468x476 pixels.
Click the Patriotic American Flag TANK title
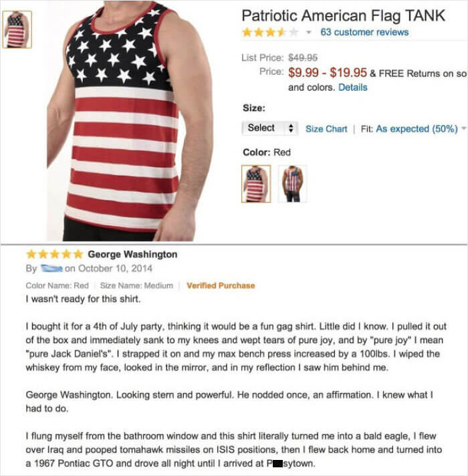coord(343,16)
